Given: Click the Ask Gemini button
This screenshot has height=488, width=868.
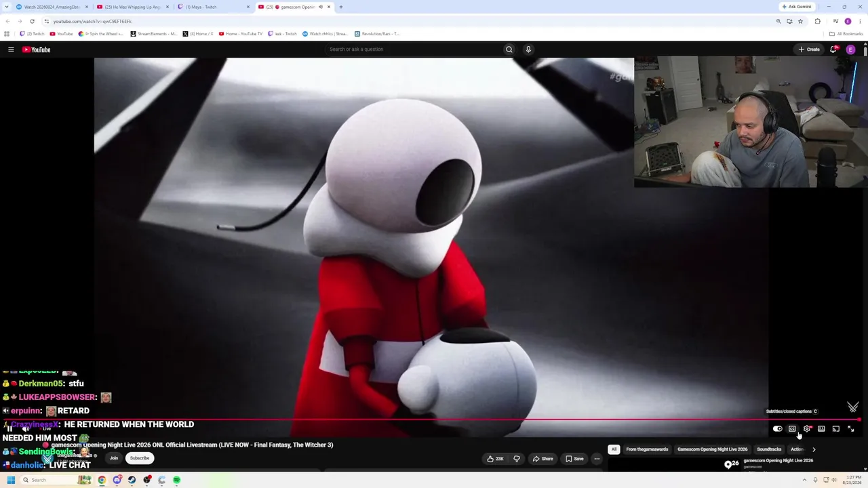Looking at the screenshot, I should (797, 7).
